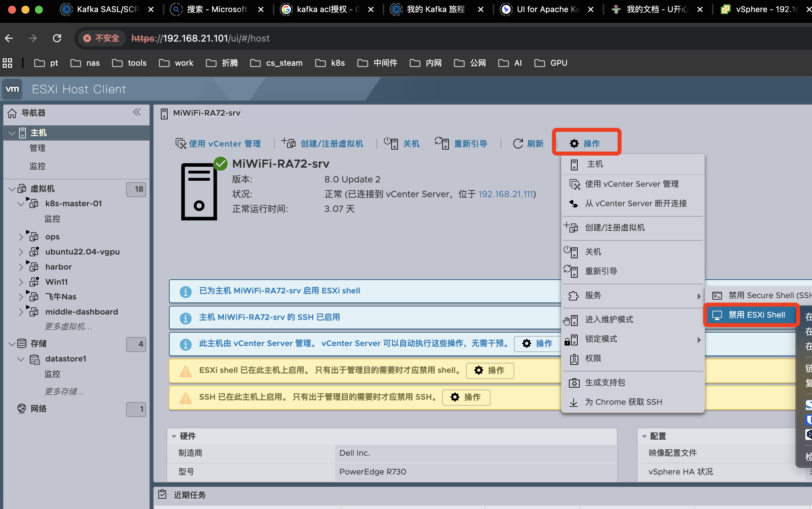The width and height of the screenshot is (812, 509).
Task: Select the ESXi Host Client VM logo icon
Action: (12, 89)
